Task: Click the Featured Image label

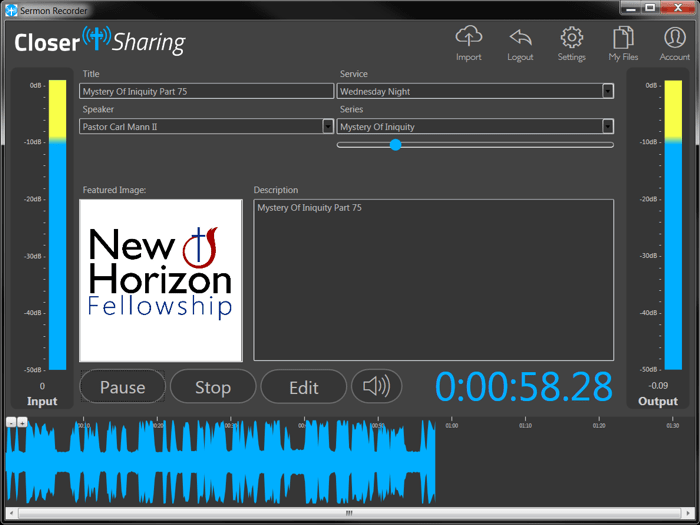Action: (x=114, y=190)
